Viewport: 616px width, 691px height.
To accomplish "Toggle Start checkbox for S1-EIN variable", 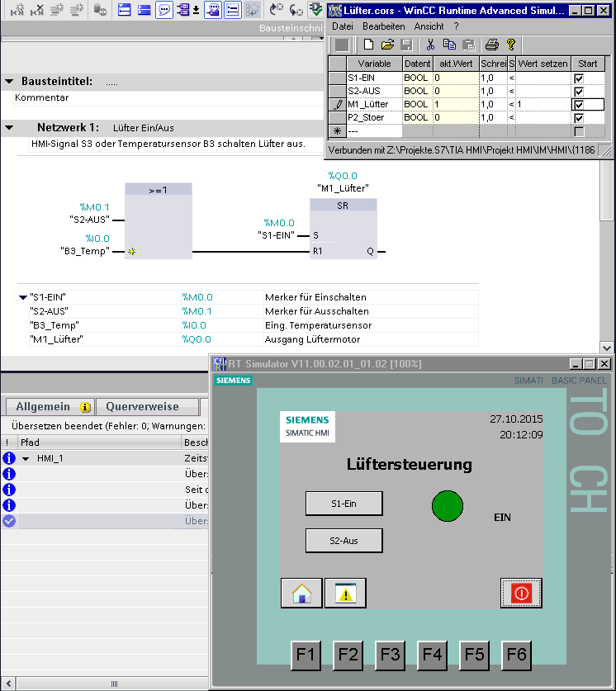I will pos(579,78).
